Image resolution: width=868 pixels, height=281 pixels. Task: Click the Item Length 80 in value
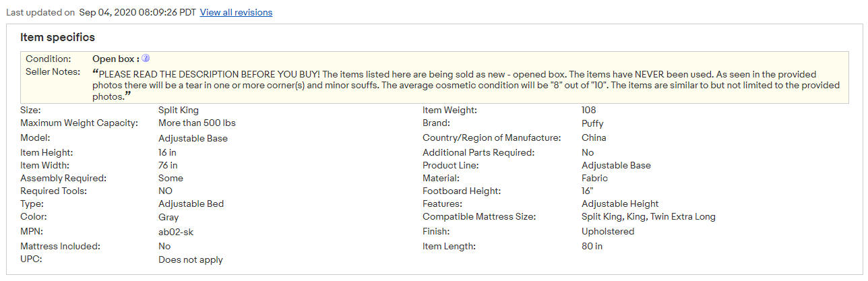592,246
